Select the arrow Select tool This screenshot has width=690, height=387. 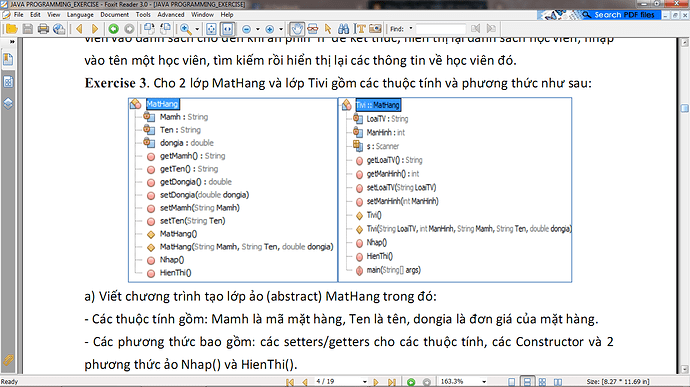tap(328, 29)
